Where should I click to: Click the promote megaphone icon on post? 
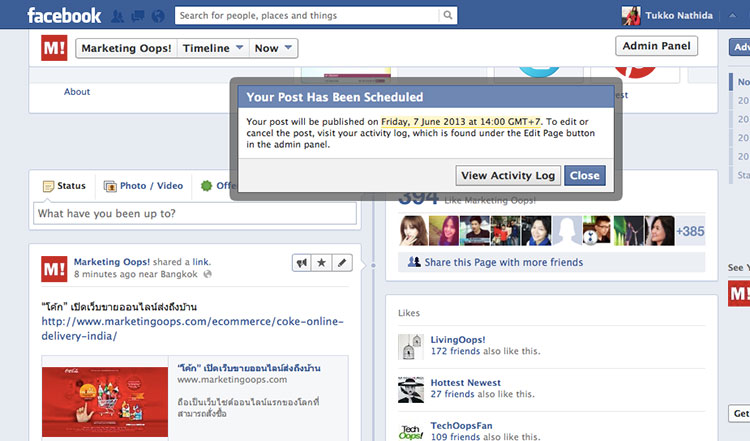point(302,263)
